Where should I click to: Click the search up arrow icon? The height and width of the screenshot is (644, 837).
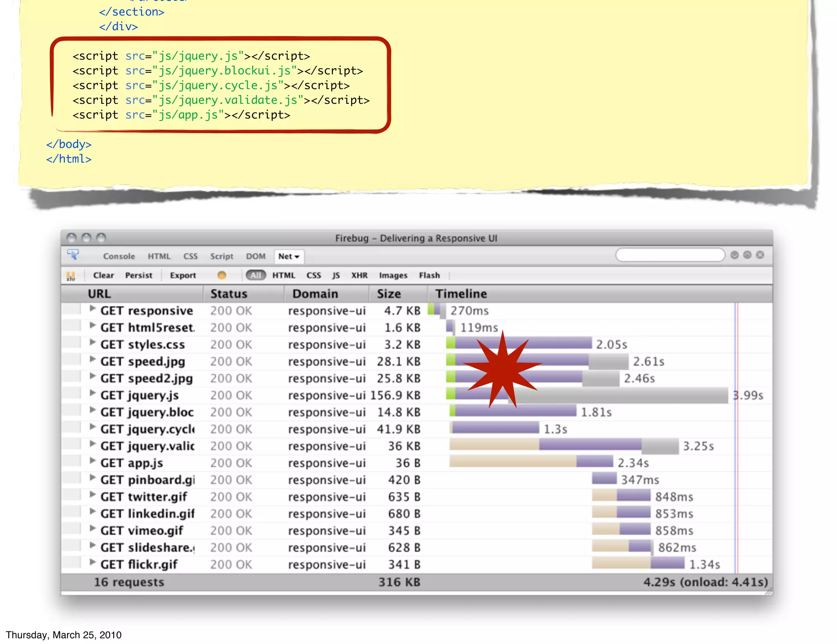(x=747, y=255)
